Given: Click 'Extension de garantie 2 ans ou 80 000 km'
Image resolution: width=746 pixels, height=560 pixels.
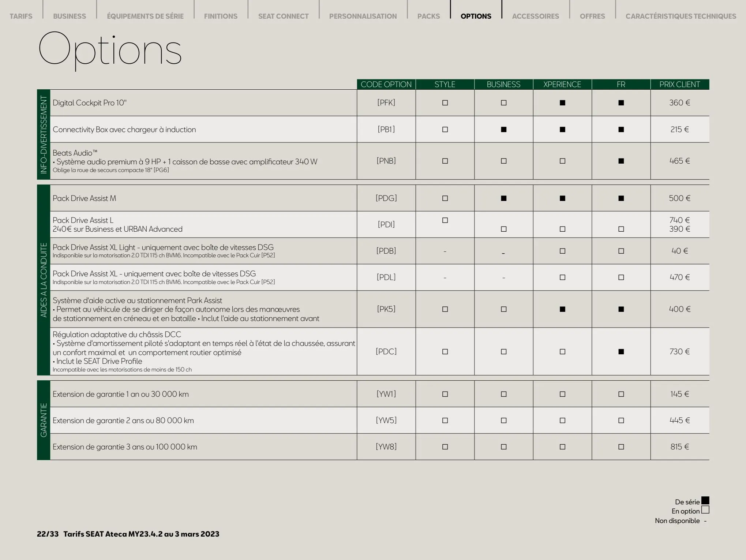Looking at the screenshot, I should click(x=123, y=421).
